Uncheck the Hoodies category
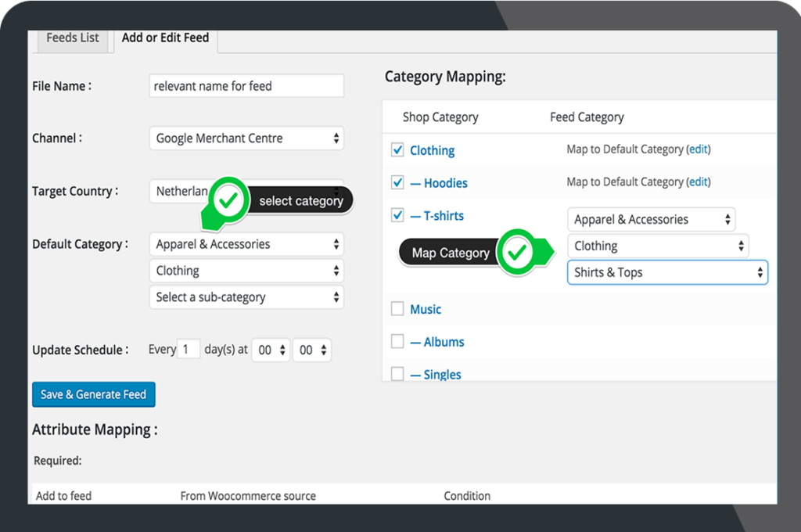The width and height of the screenshot is (801, 532). coord(397,182)
